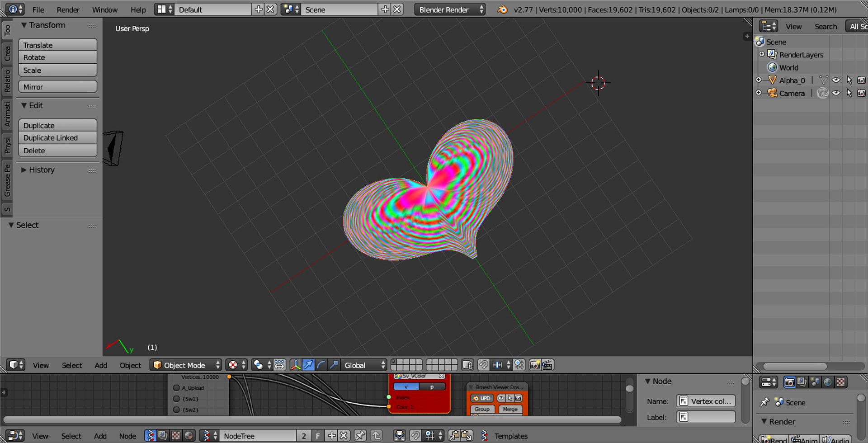The width and height of the screenshot is (868, 443).
Task: Toggle selectability cursor for Alpha_0
Action: tap(849, 80)
